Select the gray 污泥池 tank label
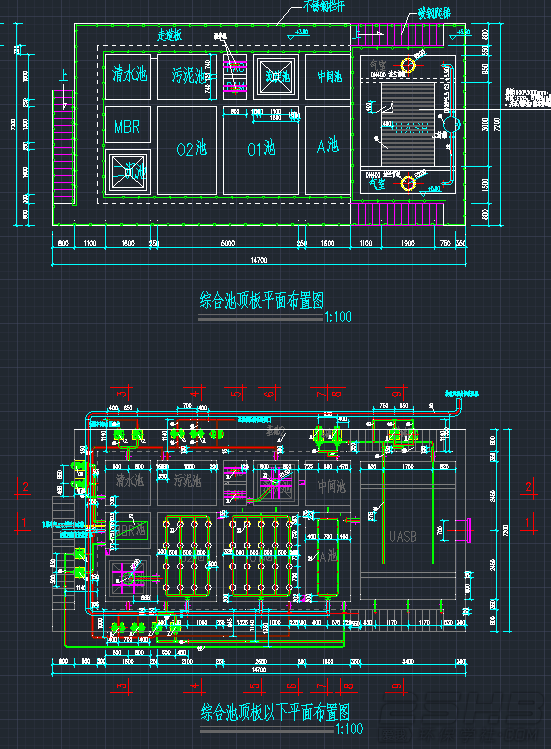Screen dimensions: 551x749 187,481
